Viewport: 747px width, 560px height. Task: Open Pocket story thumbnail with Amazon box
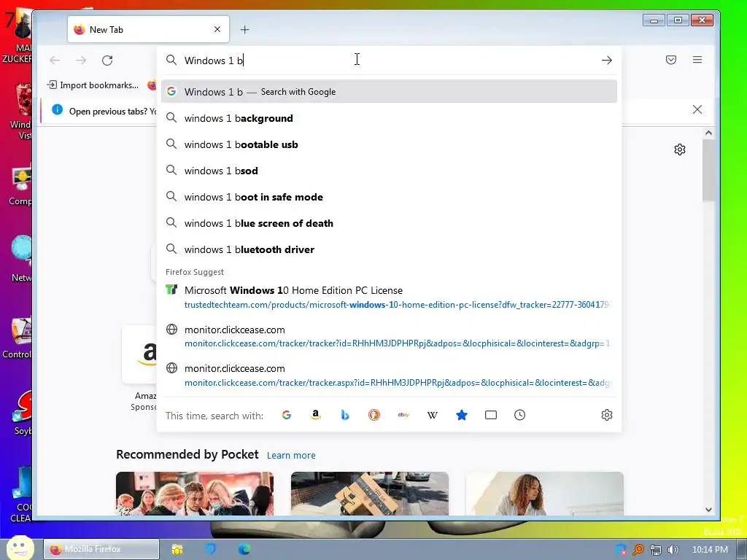pos(370,494)
